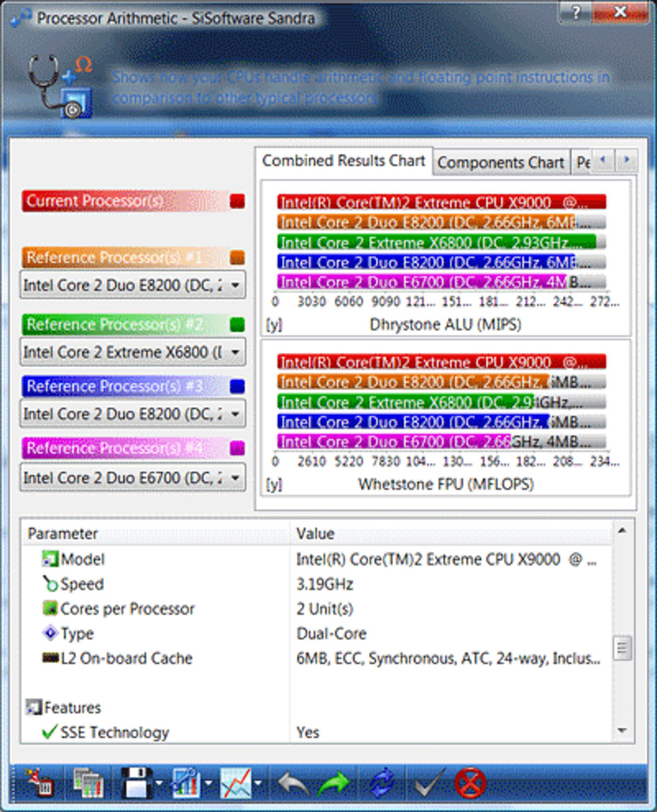Click the Features section icon
Screen dimensions: 657x812
pos(34,707)
